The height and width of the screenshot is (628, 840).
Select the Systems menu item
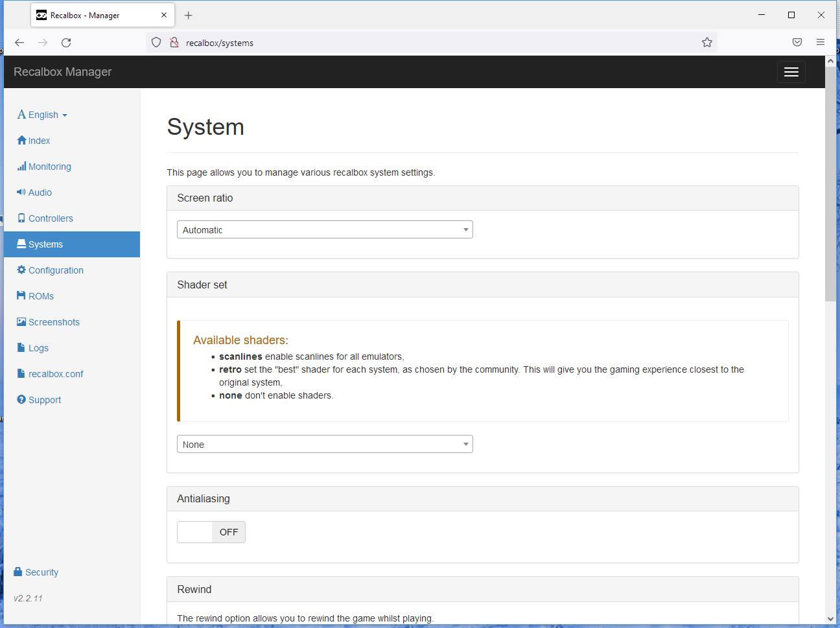point(72,244)
